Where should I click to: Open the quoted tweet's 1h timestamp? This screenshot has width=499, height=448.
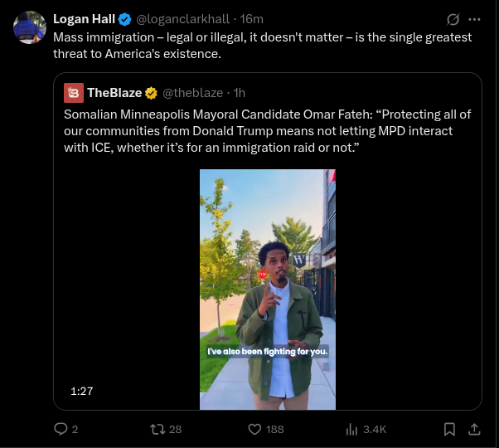pos(240,93)
